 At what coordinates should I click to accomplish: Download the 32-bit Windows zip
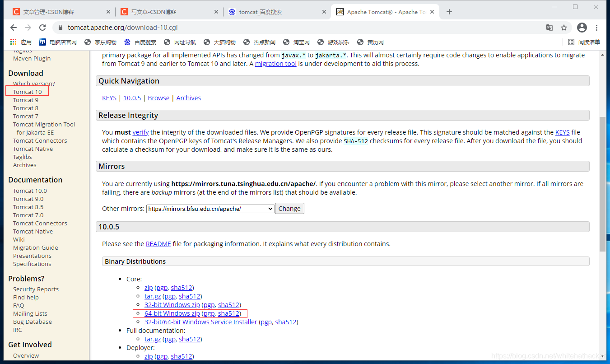click(172, 305)
